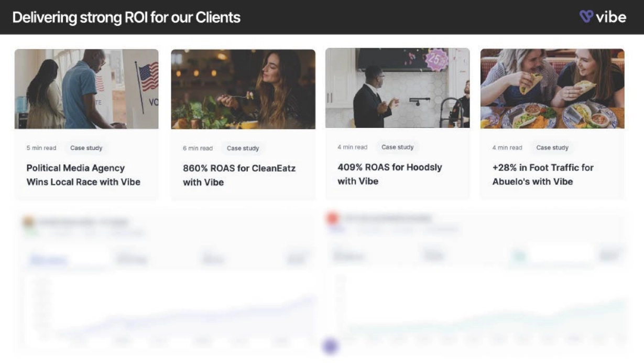
Task: Open '+28% in Foot Traffic for Abuelo's' article
Action: pyautogui.click(x=543, y=175)
